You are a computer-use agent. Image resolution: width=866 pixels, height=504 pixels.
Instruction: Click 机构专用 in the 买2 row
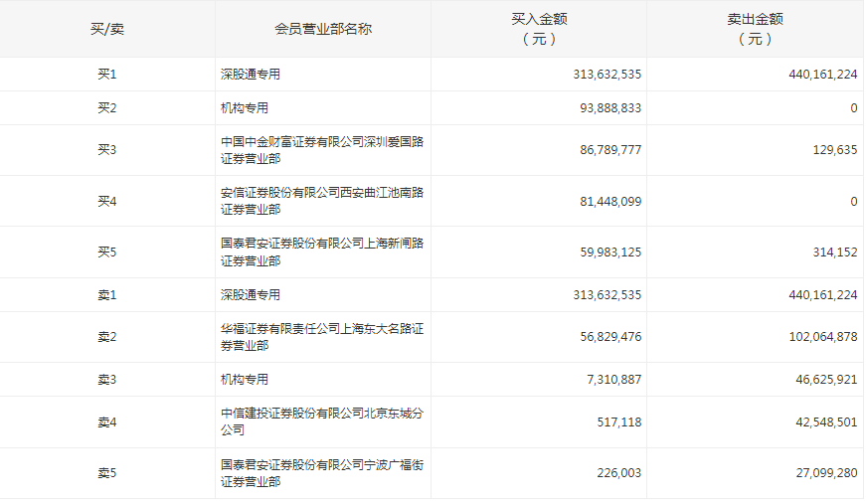coord(245,108)
